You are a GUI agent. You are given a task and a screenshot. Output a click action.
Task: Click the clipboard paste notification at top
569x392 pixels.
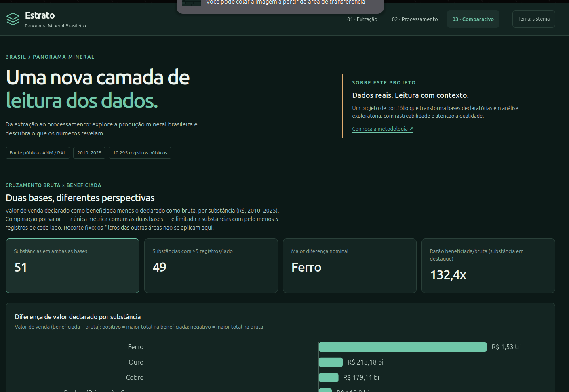point(280,6)
